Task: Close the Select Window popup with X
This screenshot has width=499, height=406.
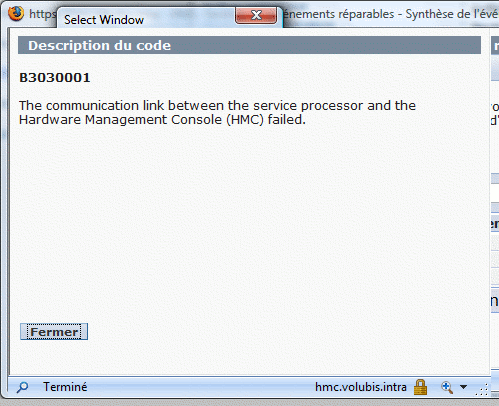Action: (x=256, y=15)
